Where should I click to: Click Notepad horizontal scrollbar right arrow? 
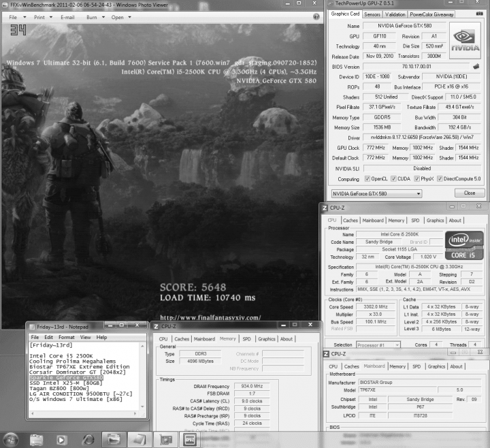pos(135,413)
